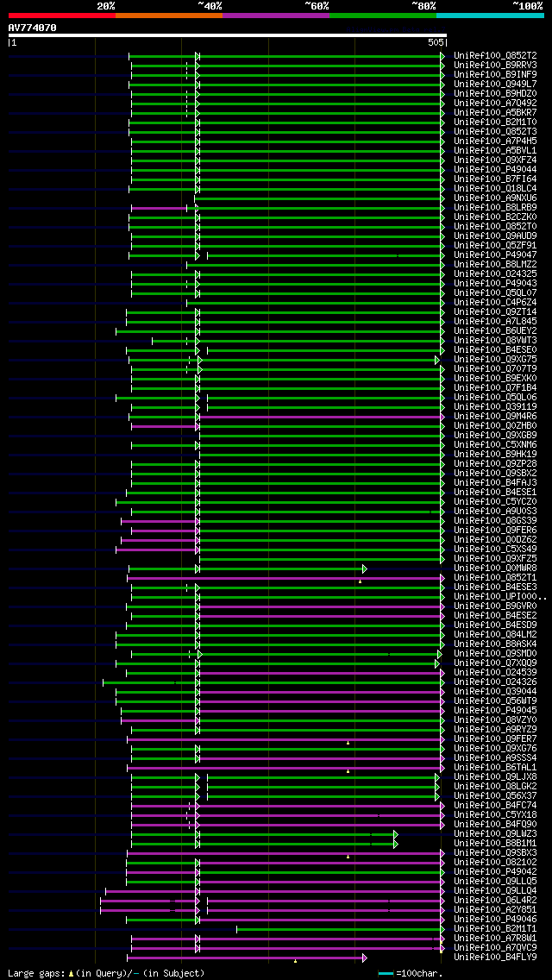Image resolution: width=552 pixels, height=980 pixels.
Task: Click the purple ~60% legend segment
Action: (276, 15)
